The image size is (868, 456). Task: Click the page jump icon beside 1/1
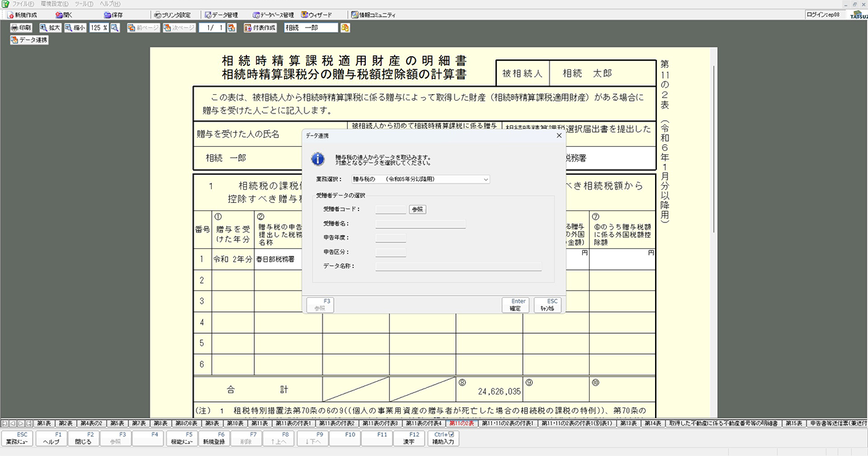point(232,28)
